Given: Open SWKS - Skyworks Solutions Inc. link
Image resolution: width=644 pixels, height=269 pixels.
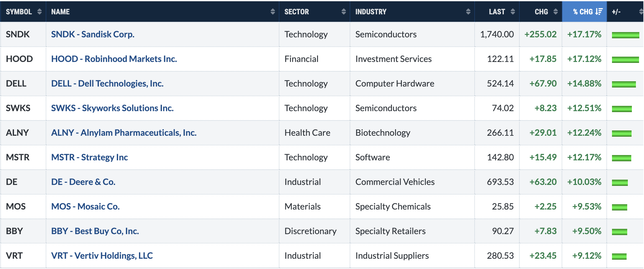Looking at the screenshot, I should [112, 108].
